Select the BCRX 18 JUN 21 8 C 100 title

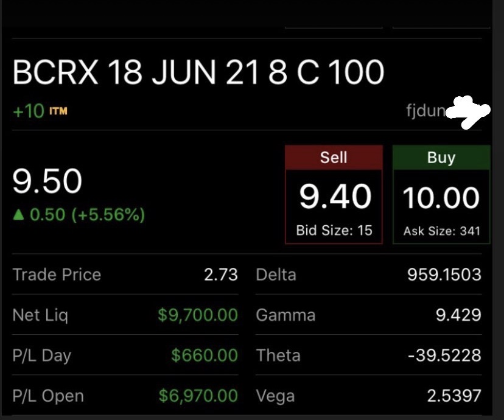pyautogui.click(x=198, y=72)
